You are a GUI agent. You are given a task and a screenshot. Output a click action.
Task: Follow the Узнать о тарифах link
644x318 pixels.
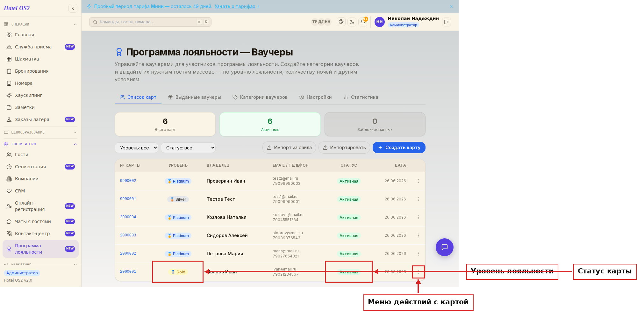(235, 6)
